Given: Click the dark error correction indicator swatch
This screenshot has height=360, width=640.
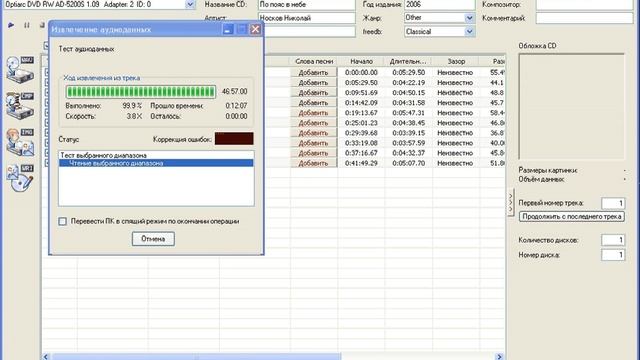Looking at the screenshot, I should click(234, 139).
